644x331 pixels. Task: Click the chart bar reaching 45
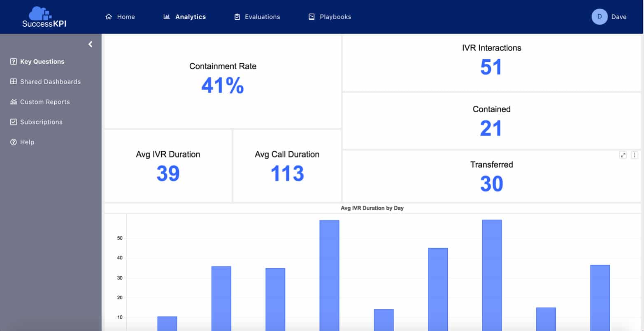438,289
